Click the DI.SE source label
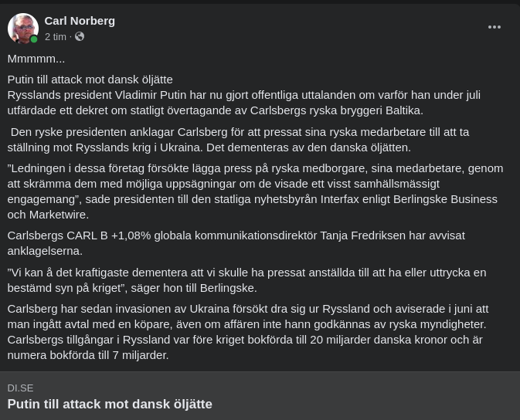Image resolution: width=520 pixels, height=420 pixels. click(21, 388)
